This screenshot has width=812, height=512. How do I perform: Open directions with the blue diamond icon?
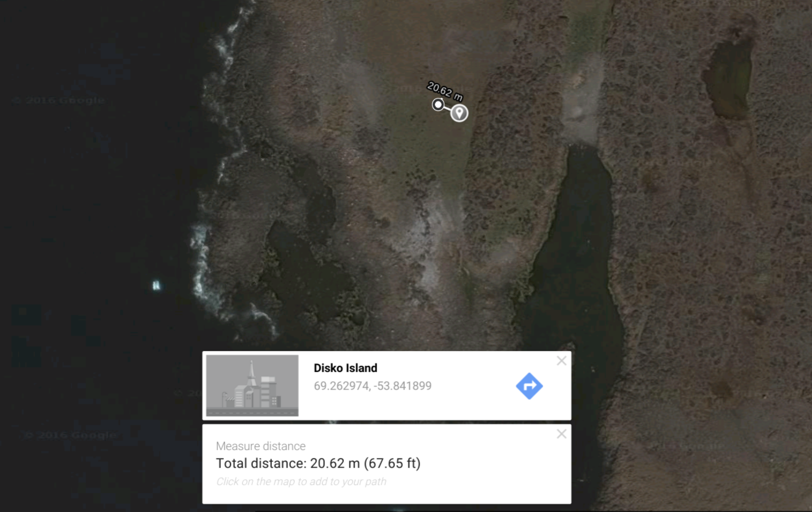[529, 386]
